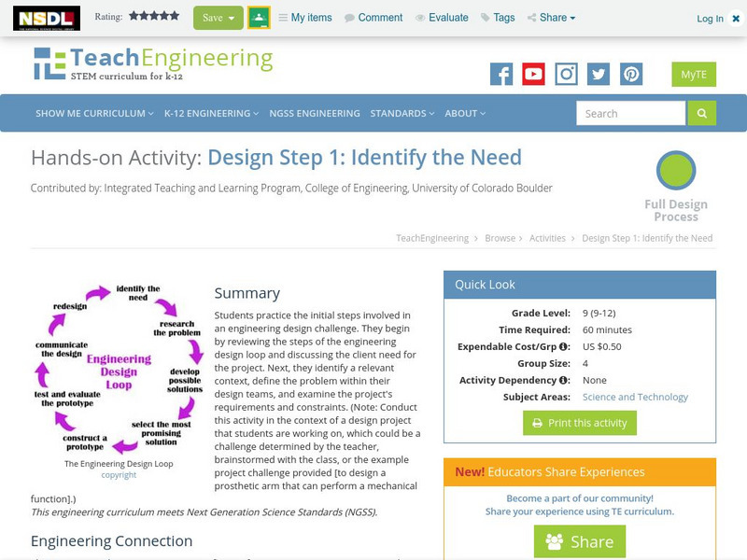The width and height of the screenshot is (747, 560).
Task: Open the YouTube channel icon
Action: click(534, 74)
